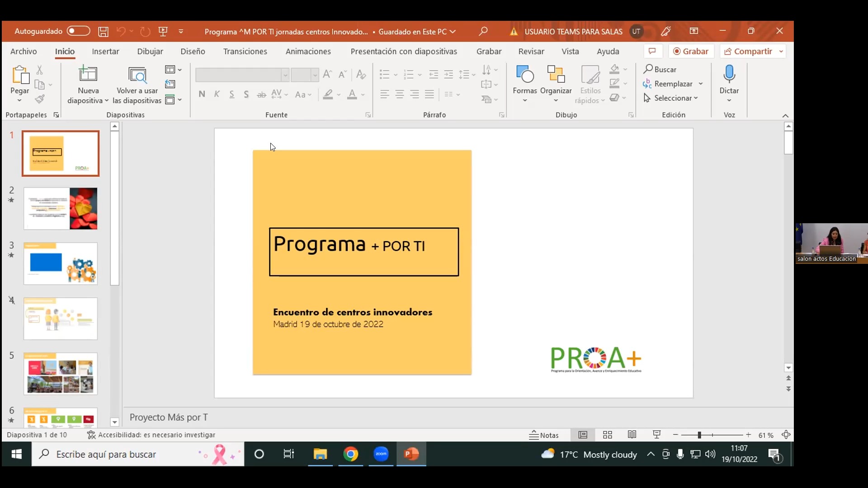The width and height of the screenshot is (868, 488).
Task: Open the comments speech-bubble icon
Action: pos(652,51)
